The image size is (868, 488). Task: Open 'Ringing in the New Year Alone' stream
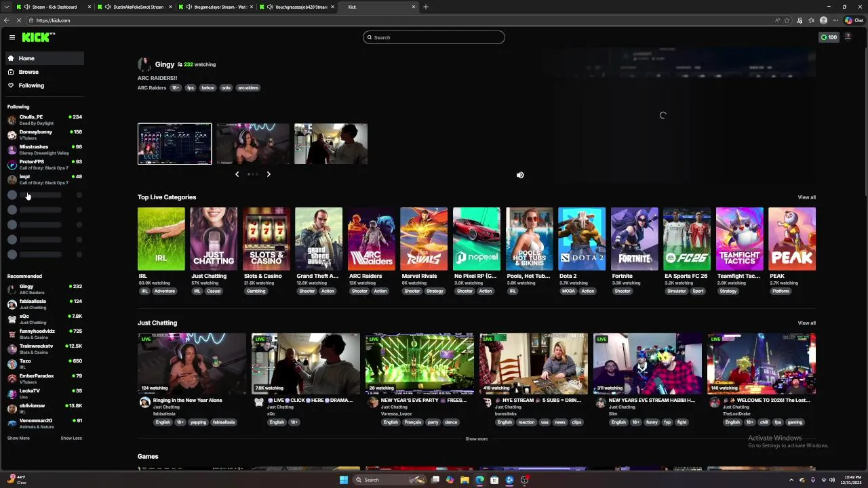[x=192, y=363]
